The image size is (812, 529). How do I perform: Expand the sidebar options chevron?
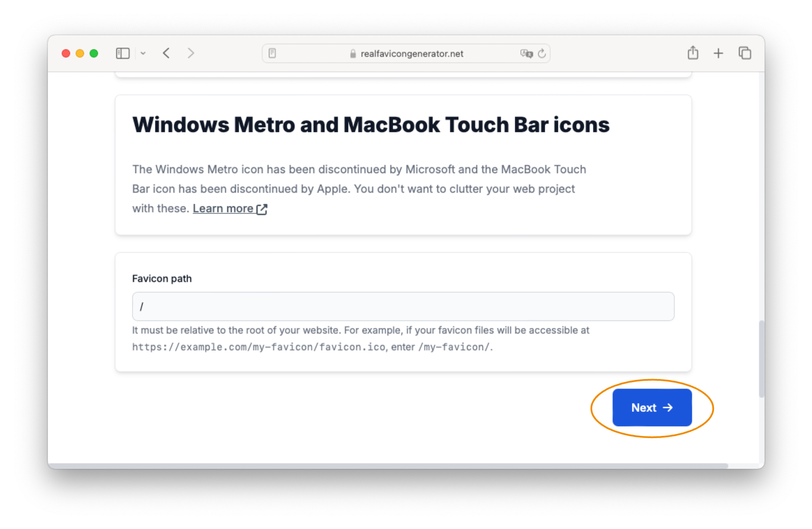pos(143,53)
